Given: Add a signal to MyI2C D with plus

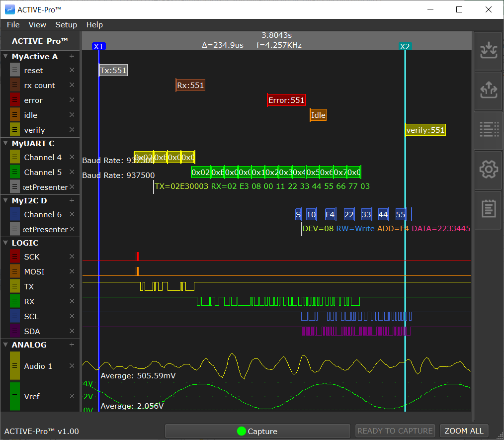Looking at the screenshot, I should coord(72,200).
